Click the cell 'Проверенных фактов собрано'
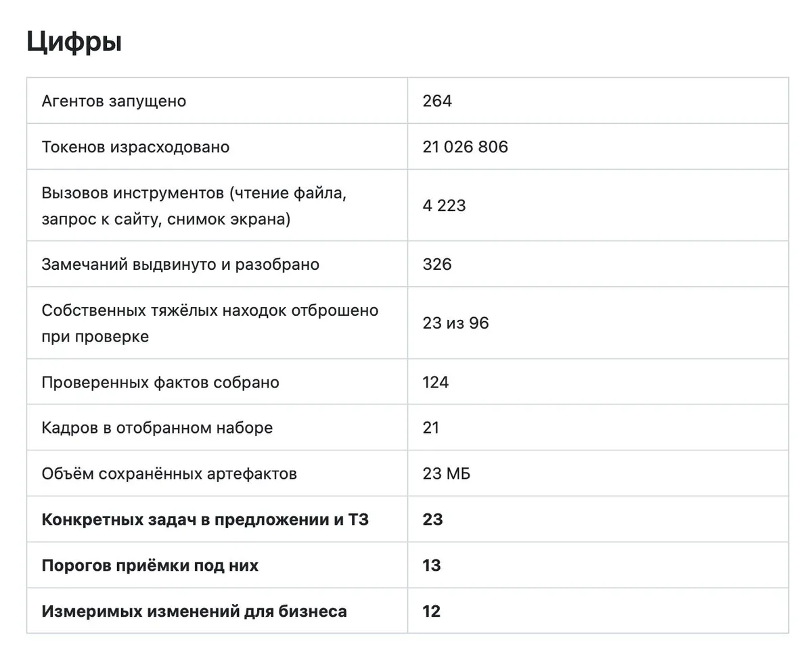 pos(217,382)
